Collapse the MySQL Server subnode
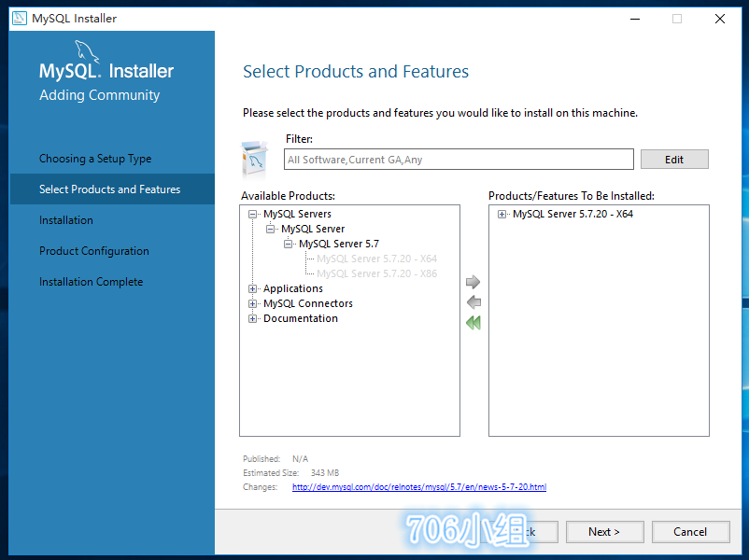Image resolution: width=749 pixels, height=560 pixels. (x=270, y=230)
